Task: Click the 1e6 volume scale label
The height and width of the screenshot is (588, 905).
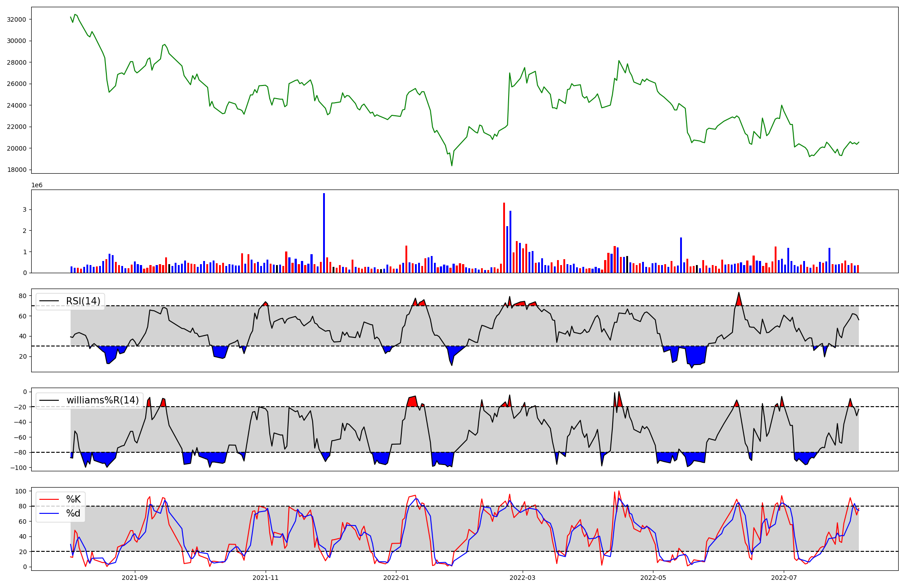Action: [x=37, y=185]
